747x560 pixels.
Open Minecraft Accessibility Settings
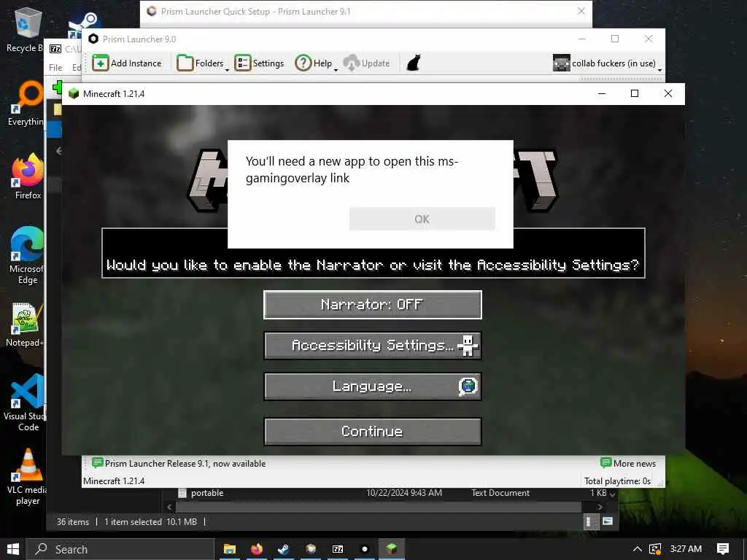(x=372, y=345)
